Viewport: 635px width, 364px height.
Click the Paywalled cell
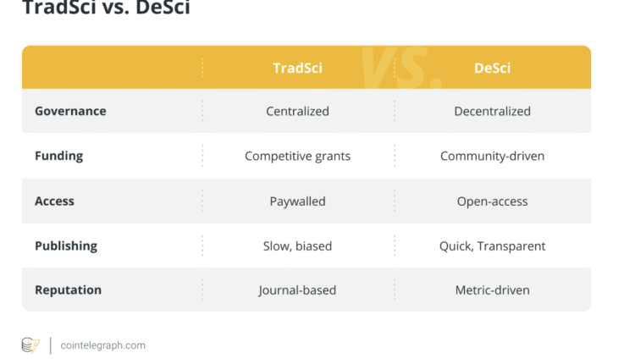click(x=297, y=201)
